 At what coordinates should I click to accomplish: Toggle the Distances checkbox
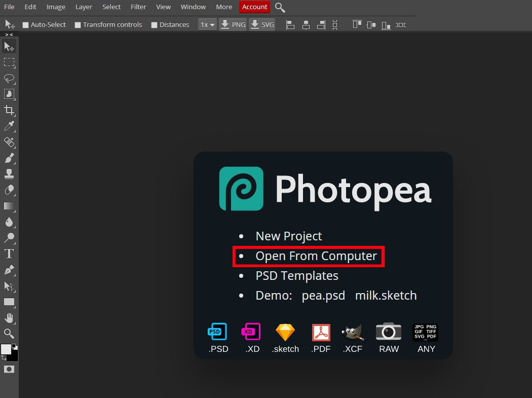pos(154,25)
